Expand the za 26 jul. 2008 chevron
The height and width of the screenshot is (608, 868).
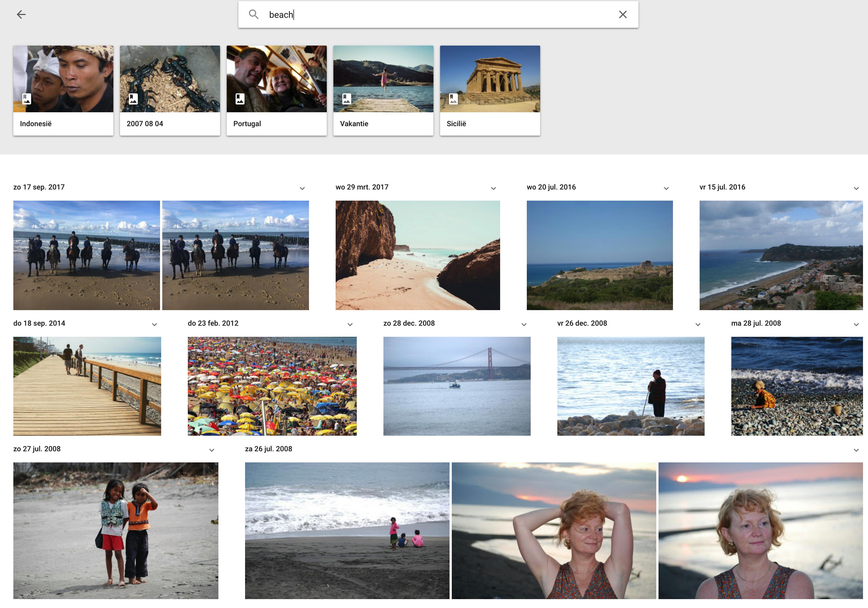856,450
